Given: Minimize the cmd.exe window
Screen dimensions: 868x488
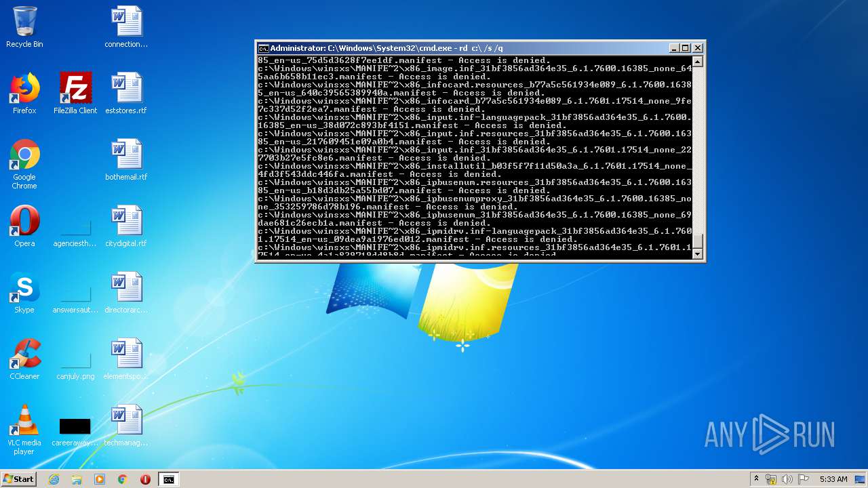Looking at the screenshot, I should [x=674, y=48].
